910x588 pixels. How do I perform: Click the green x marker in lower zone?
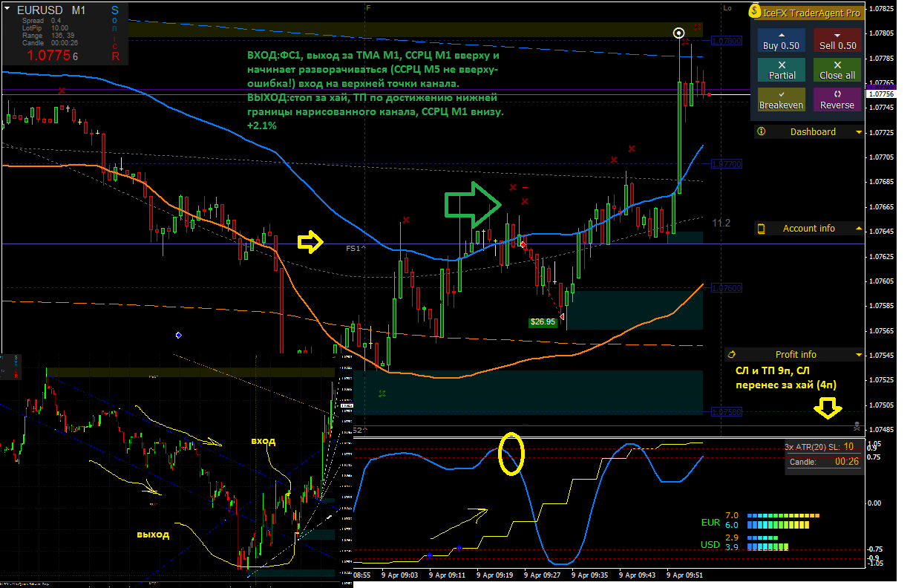[x=382, y=393]
